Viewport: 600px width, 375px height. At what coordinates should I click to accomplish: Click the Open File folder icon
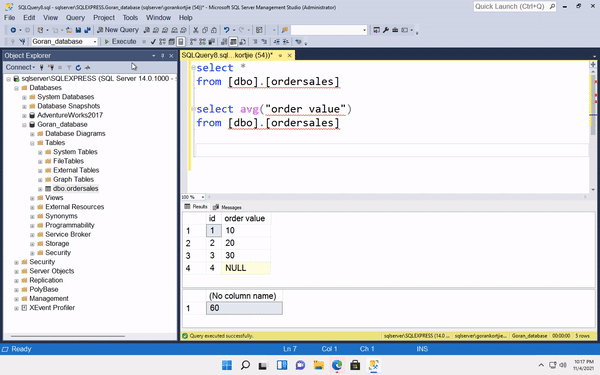tap(69, 30)
